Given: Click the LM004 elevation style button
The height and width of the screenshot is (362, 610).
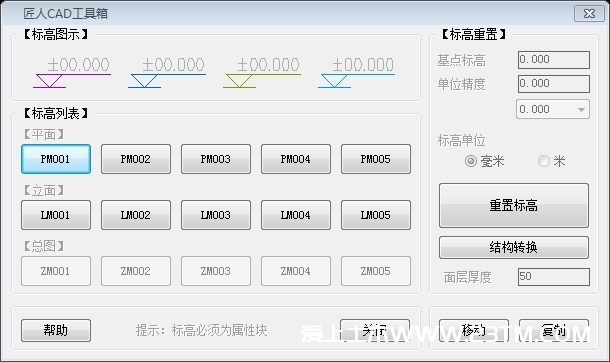Looking at the screenshot, I should 296,215.
